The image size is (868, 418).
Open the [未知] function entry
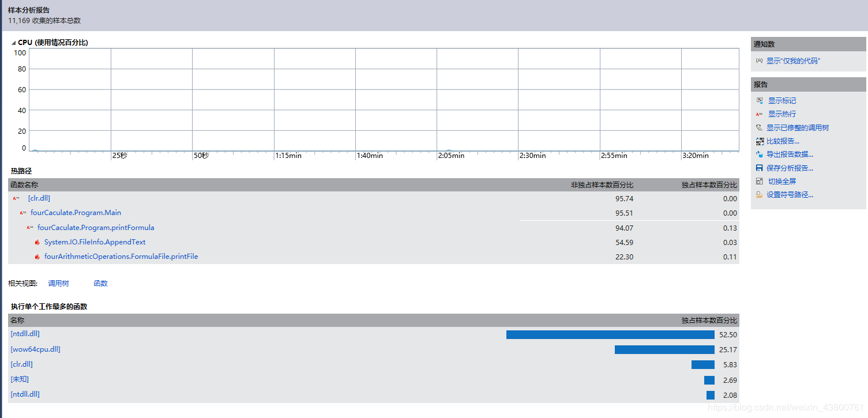tap(20, 379)
